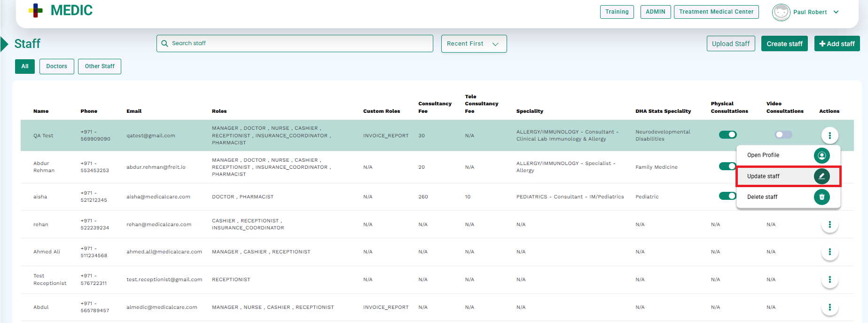Open actions menu for QA Test row

(x=829, y=135)
